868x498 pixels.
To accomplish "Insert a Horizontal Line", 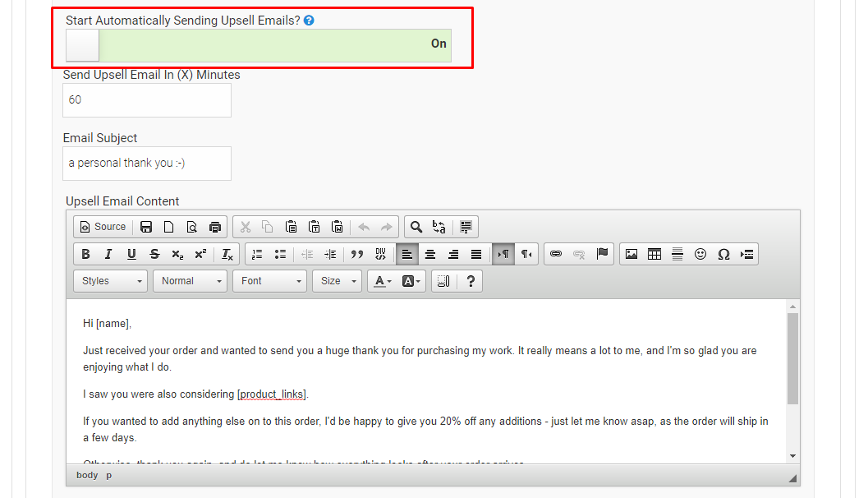I will (677, 254).
